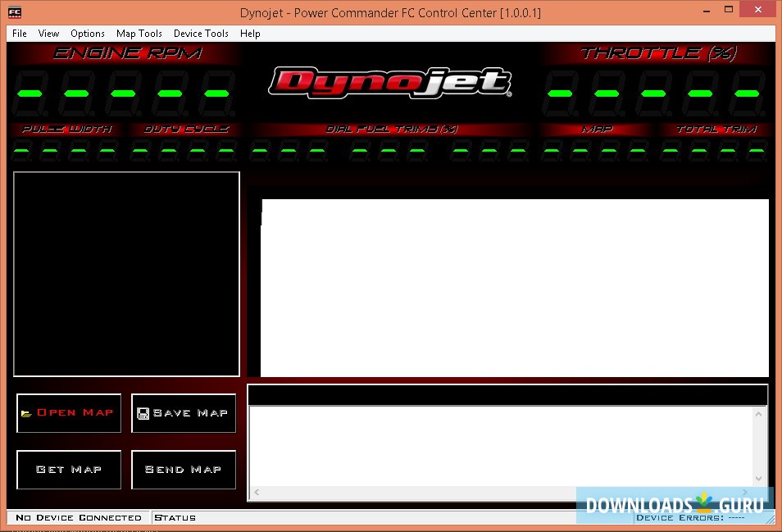Click inside the lower notes text area
This screenshot has height=532, width=782.
(x=501, y=446)
